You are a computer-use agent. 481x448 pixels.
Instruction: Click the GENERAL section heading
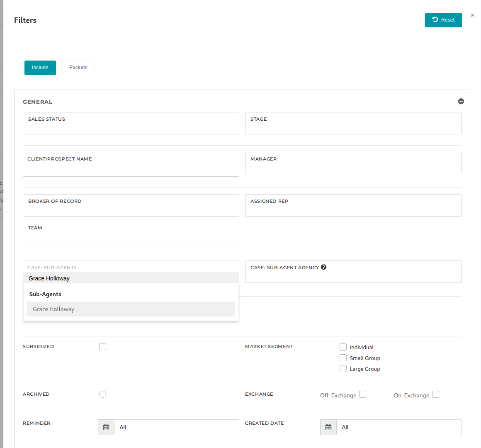[x=37, y=102]
